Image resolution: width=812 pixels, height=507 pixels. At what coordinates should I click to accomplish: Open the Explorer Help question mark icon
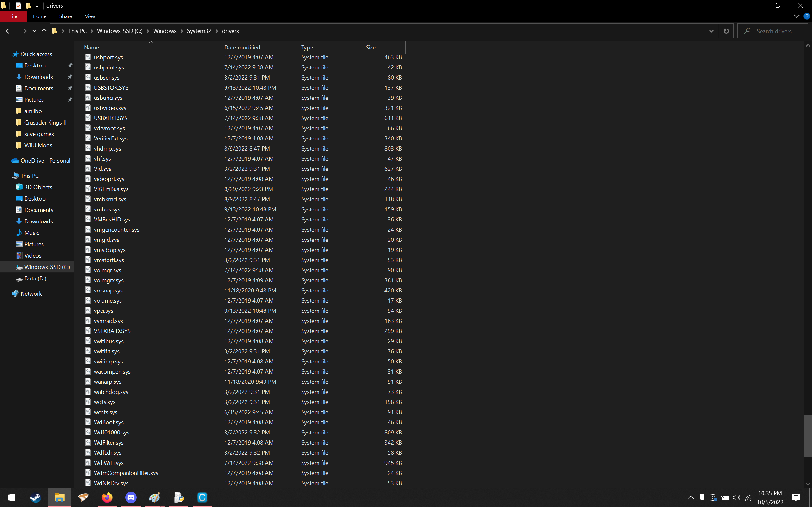pos(807,16)
